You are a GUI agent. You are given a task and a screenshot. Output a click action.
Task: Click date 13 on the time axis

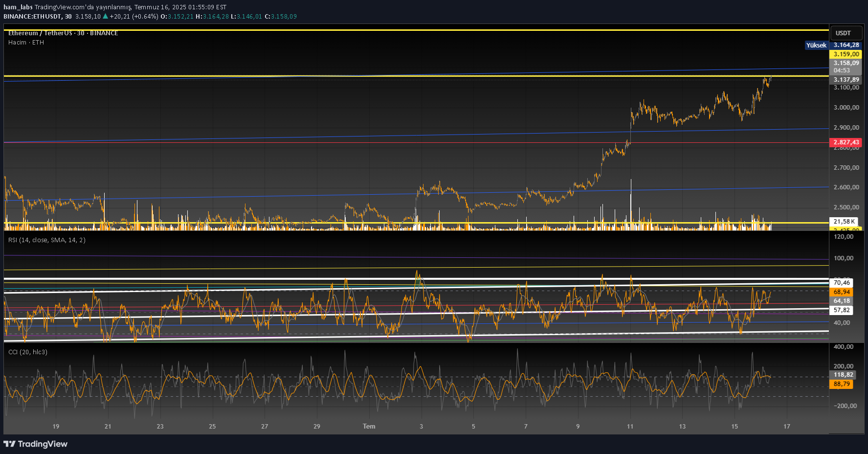pos(682,427)
